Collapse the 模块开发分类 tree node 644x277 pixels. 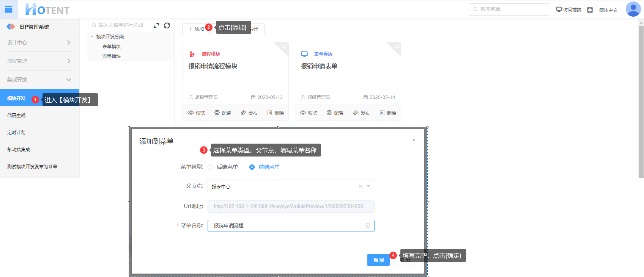coord(92,37)
